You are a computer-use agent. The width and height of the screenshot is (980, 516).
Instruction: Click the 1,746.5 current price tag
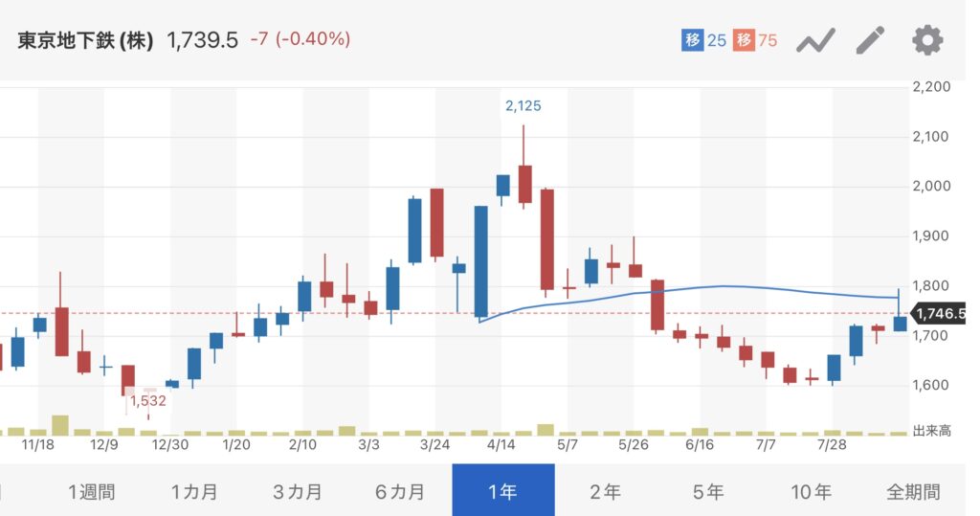click(x=940, y=313)
